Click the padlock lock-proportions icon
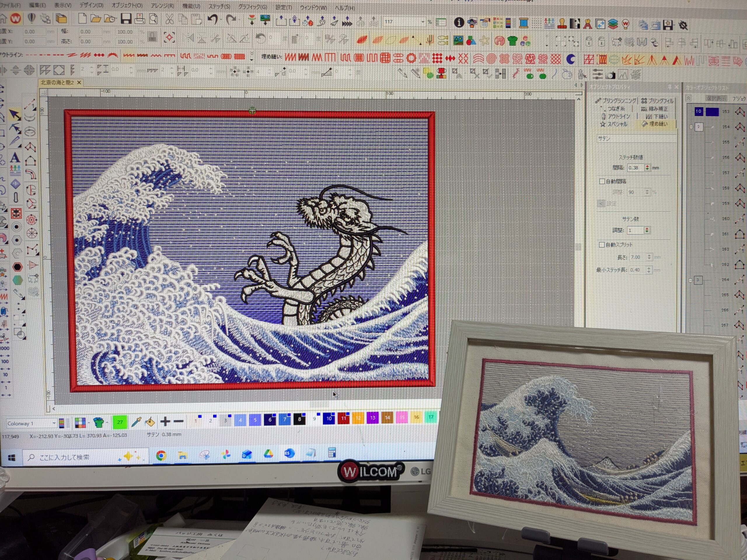747x560 pixels. click(152, 36)
